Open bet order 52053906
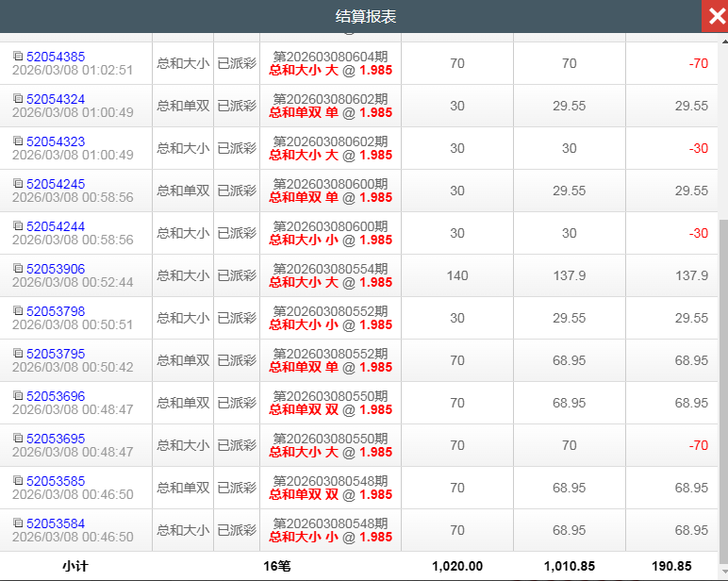The height and width of the screenshot is (581, 728). tap(56, 269)
